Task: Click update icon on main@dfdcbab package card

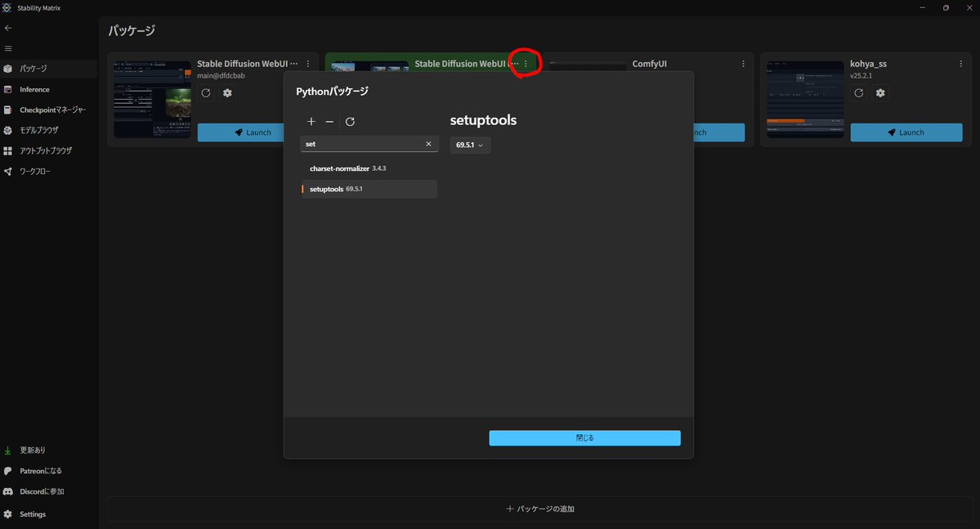Action: coord(206,93)
